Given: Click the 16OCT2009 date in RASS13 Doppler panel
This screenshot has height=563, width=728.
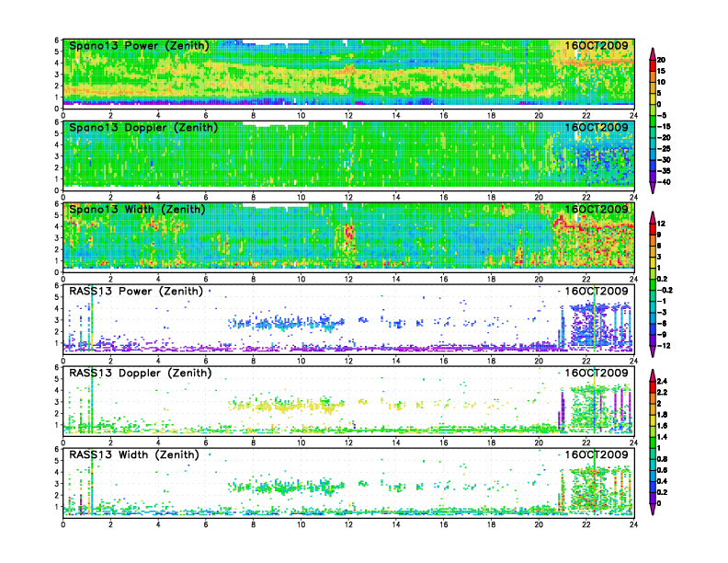Looking at the screenshot, I should point(597,373).
